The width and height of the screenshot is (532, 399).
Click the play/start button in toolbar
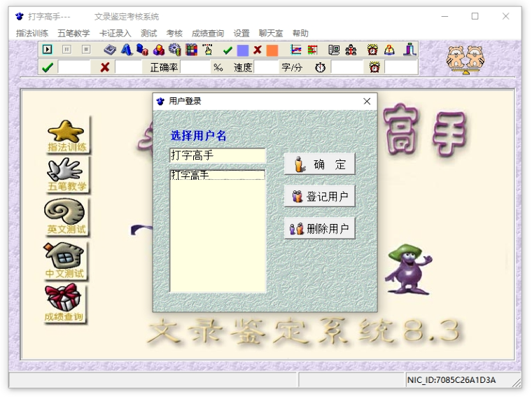click(x=48, y=50)
